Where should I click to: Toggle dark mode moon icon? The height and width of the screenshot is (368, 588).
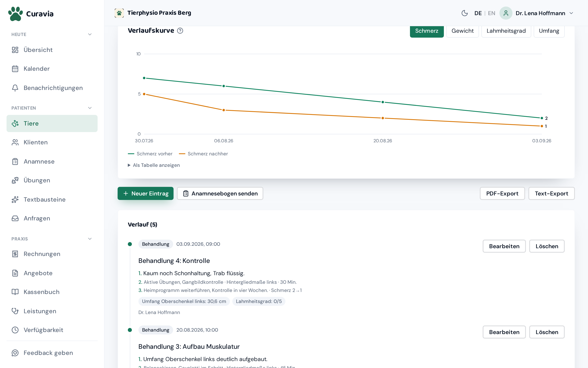(x=464, y=13)
